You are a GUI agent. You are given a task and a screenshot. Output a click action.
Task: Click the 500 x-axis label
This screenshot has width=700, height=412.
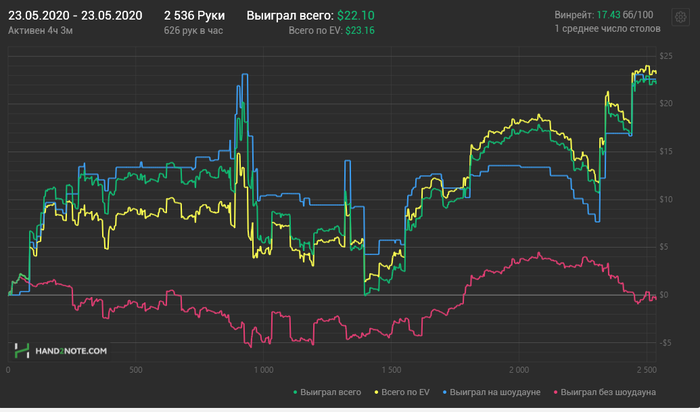[136, 370]
